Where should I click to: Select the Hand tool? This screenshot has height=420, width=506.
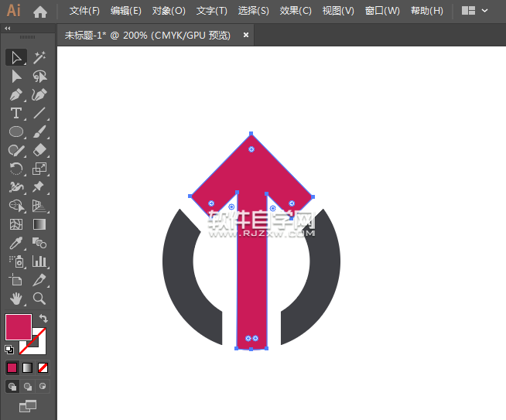[x=15, y=299]
